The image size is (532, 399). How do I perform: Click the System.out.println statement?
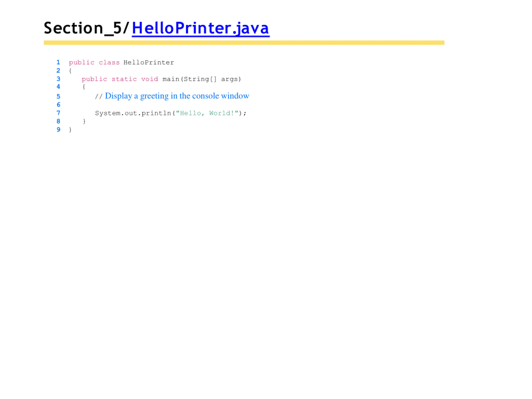[171, 113]
